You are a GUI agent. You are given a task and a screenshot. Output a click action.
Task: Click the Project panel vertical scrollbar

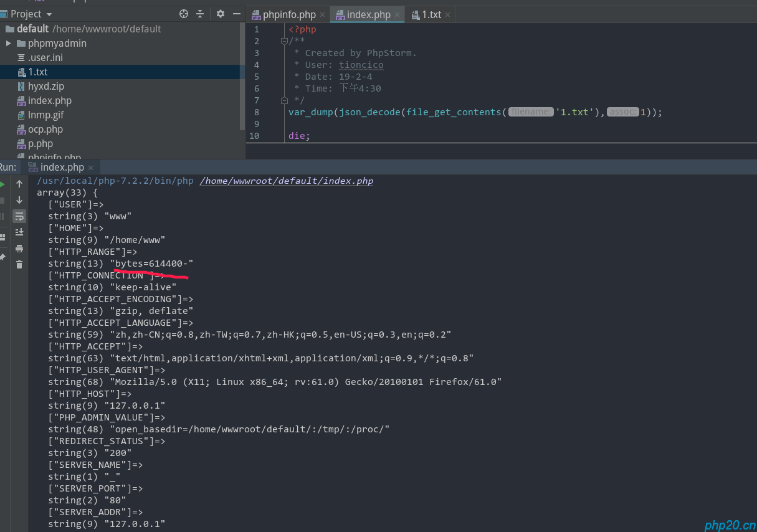(x=244, y=76)
